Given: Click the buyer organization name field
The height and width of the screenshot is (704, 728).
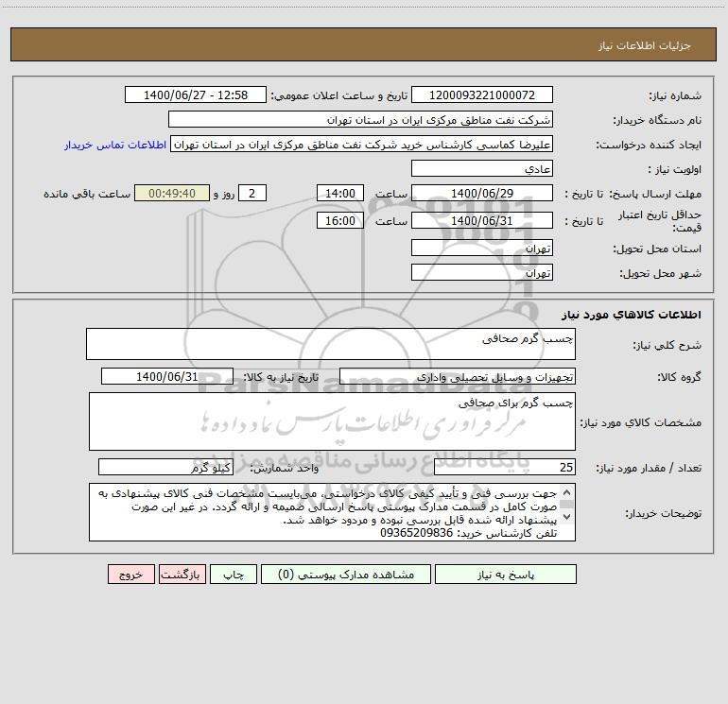Looking at the screenshot, I should pyautogui.click(x=360, y=119).
